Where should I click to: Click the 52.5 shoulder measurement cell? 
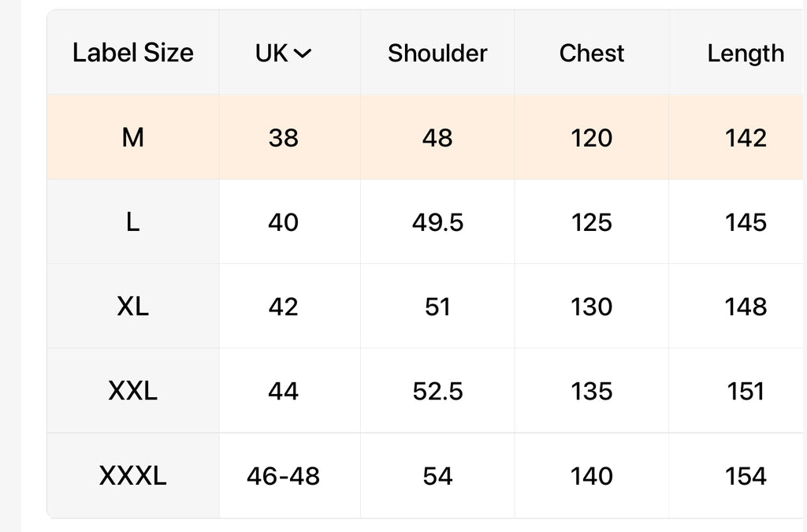point(437,390)
